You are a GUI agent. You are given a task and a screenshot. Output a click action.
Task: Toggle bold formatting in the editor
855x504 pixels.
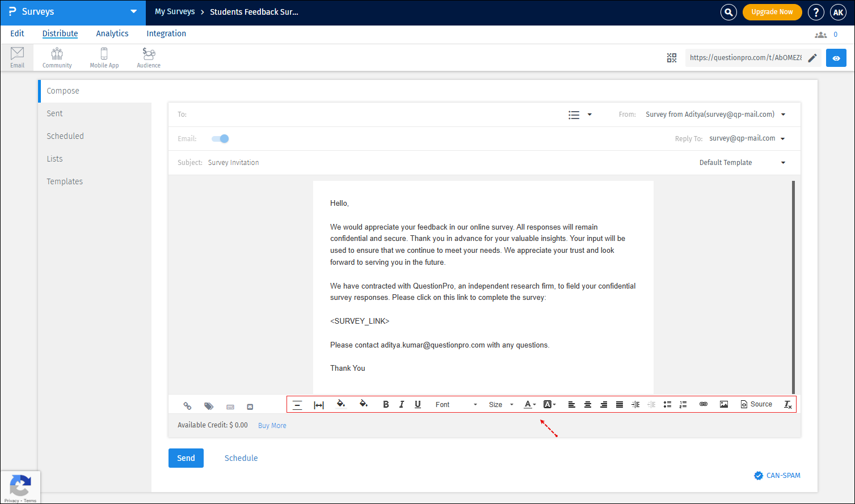(386, 404)
